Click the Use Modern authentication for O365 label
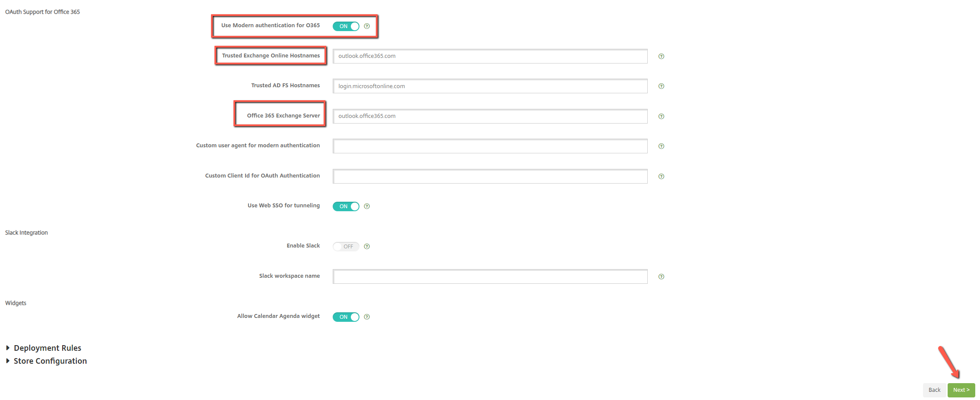980x400 pixels. coord(271,25)
